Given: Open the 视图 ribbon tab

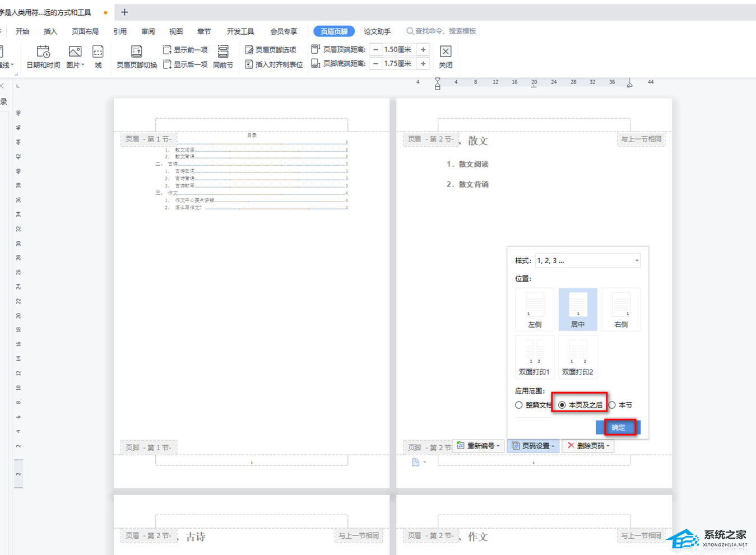Looking at the screenshot, I should 176,31.
